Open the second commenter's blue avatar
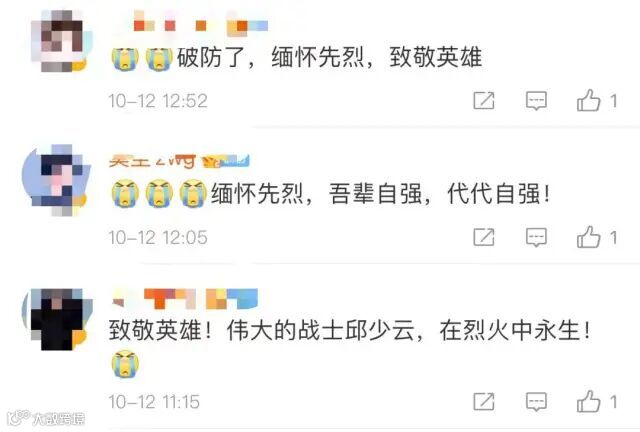Screen dimensions: 640x432 coord(56,180)
